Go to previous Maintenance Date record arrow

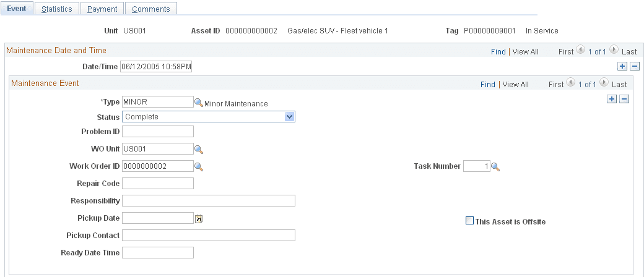pyautogui.click(x=580, y=49)
